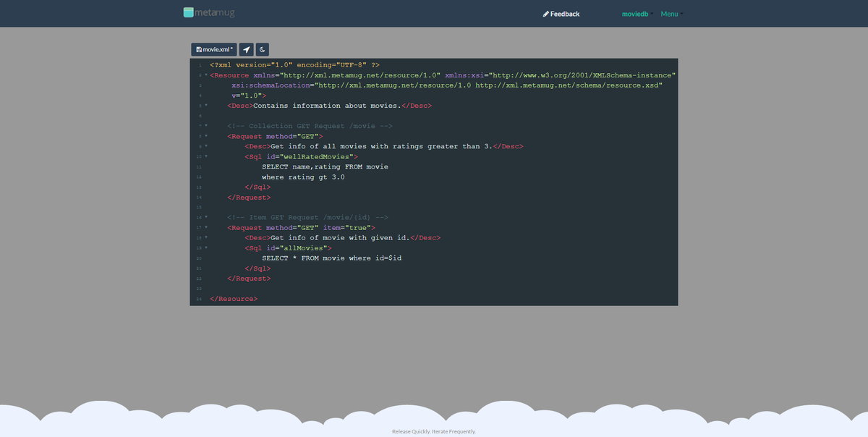868x437 pixels.
Task: Click closing </Resource> tag on line 24
Action: coord(234,298)
